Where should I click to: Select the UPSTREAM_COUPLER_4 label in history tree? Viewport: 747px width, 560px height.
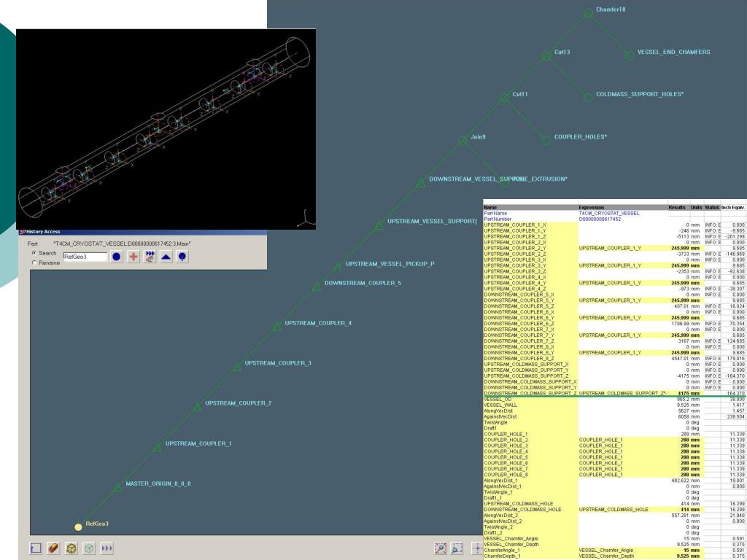pos(318,323)
